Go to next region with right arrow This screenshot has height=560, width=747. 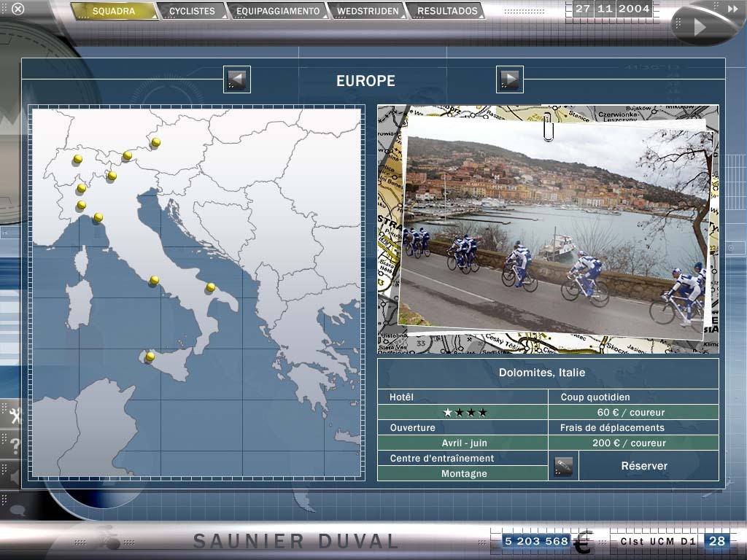[x=509, y=79]
